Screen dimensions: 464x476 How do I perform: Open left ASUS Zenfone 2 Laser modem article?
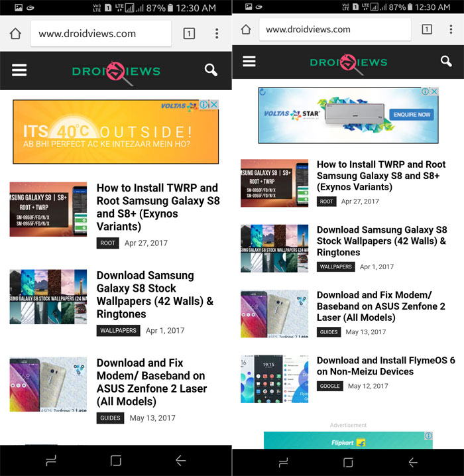152,382
